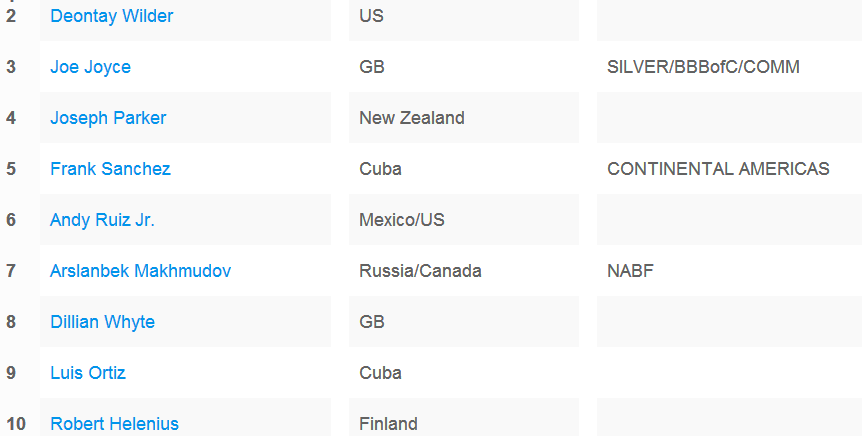
Task: Select rank number 10
Action: 15,424
